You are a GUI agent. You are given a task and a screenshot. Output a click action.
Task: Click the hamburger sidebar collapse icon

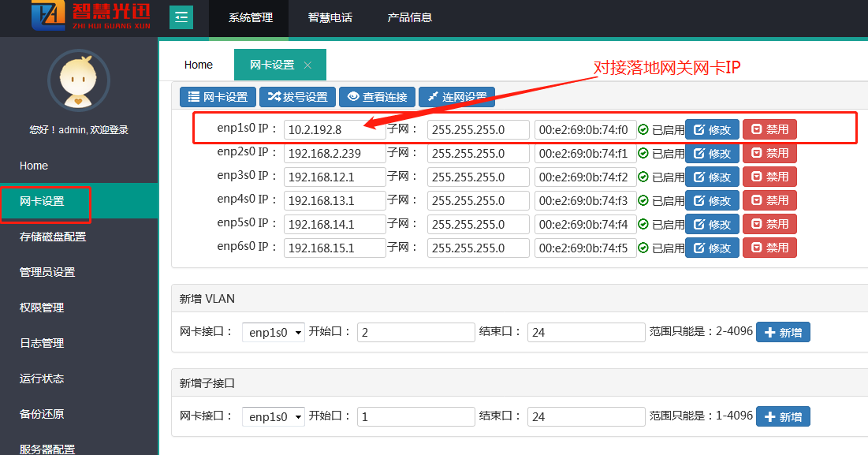click(181, 17)
